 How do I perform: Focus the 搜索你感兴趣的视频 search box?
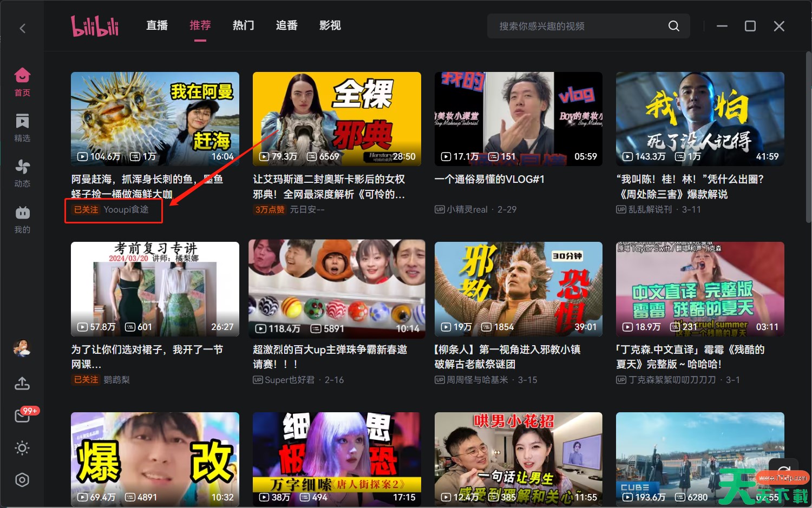[588, 26]
